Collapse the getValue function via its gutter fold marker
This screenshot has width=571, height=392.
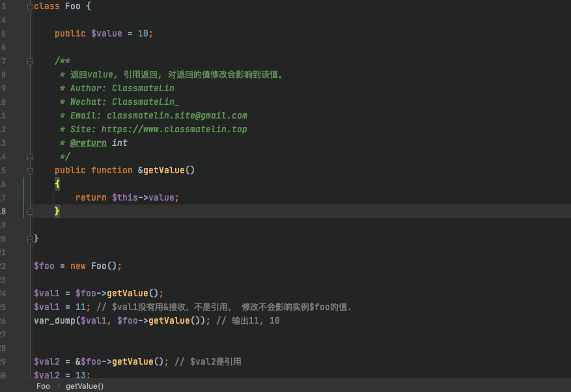click(30, 170)
